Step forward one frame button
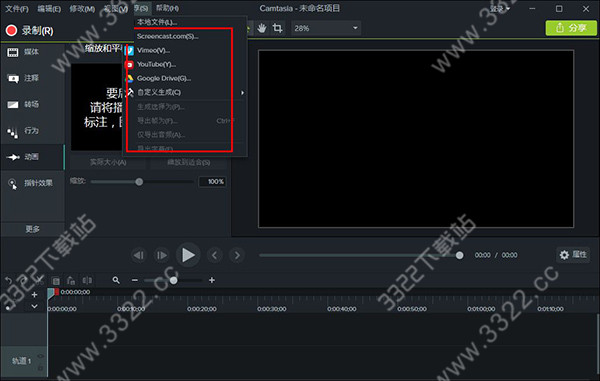 pyautogui.click(x=161, y=255)
